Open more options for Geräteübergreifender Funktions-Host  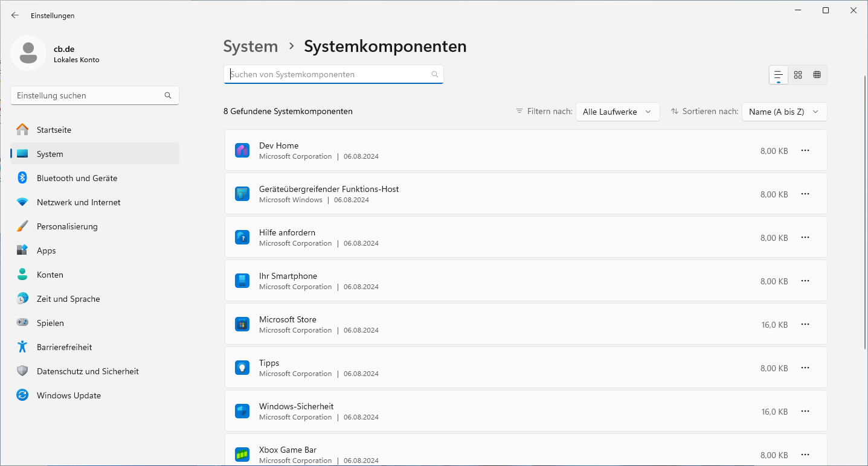805,194
